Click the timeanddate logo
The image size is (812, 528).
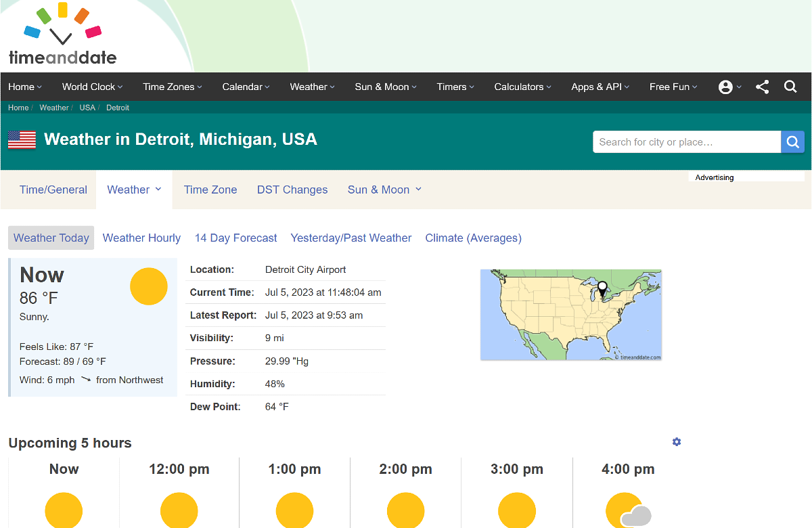coord(61,34)
